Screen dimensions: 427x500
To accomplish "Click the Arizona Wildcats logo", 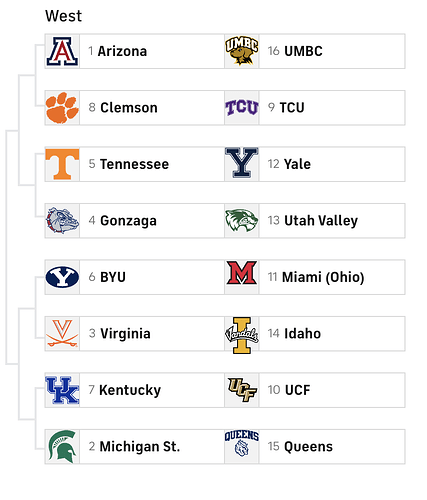I will [x=62, y=51].
